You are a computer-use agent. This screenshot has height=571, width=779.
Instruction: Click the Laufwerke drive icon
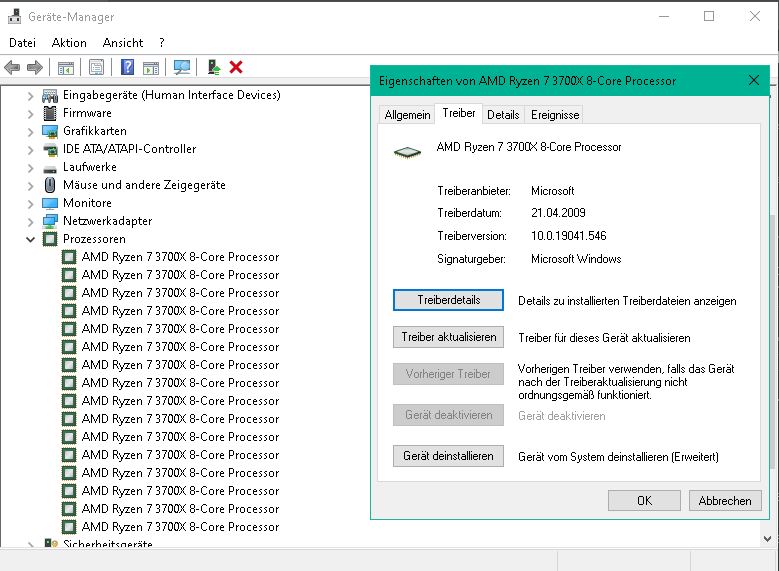click(50, 169)
